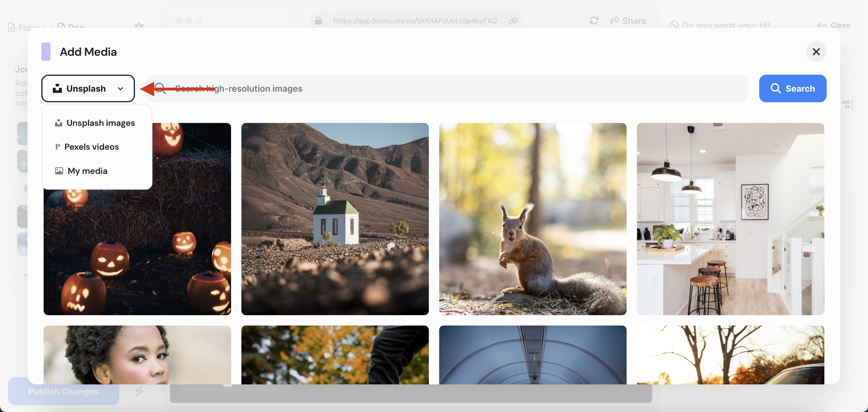
Task: Open the Unsplash source dropdown
Action: coord(86,88)
